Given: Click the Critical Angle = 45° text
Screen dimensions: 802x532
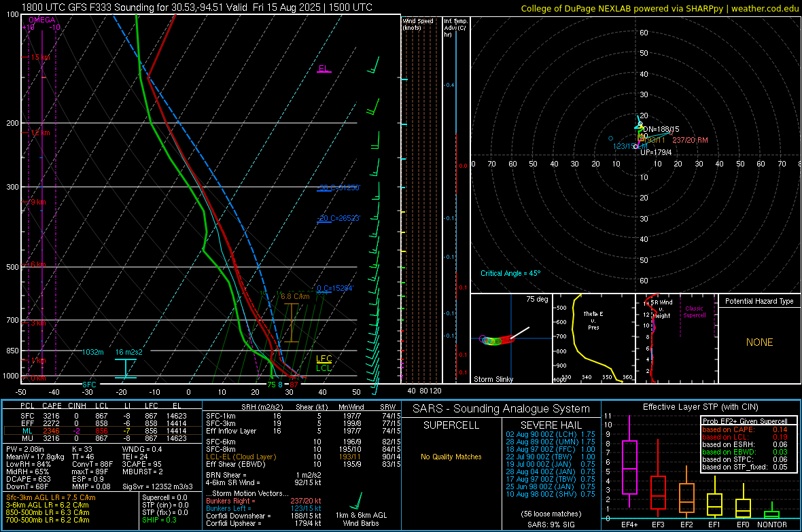Looking at the screenshot, I should click(510, 273).
